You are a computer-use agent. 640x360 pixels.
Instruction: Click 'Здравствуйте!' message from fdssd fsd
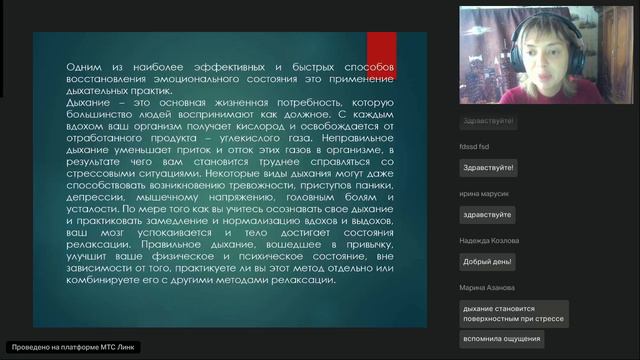[488, 168]
